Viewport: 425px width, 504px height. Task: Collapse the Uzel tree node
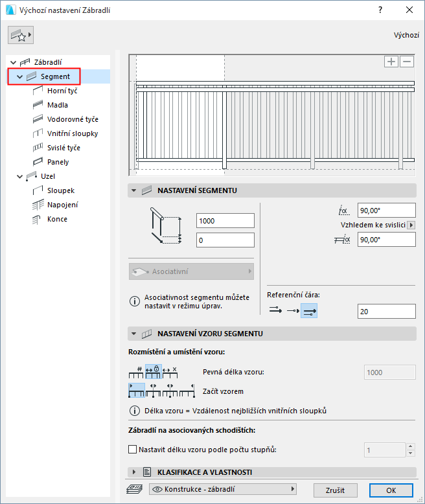[x=19, y=176]
